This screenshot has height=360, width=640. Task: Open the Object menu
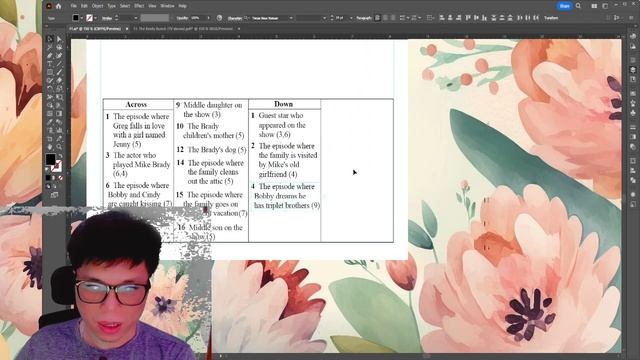click(97, 6)
